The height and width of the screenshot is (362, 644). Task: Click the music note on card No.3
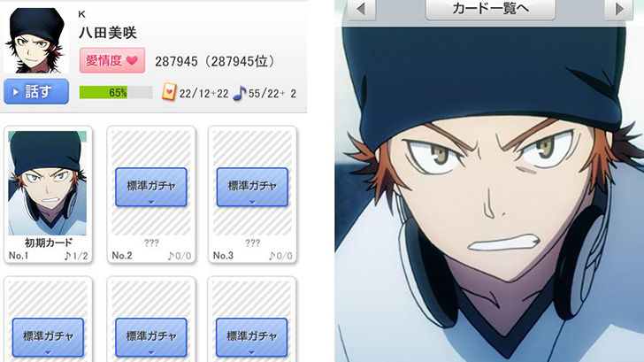click(272, 256)
